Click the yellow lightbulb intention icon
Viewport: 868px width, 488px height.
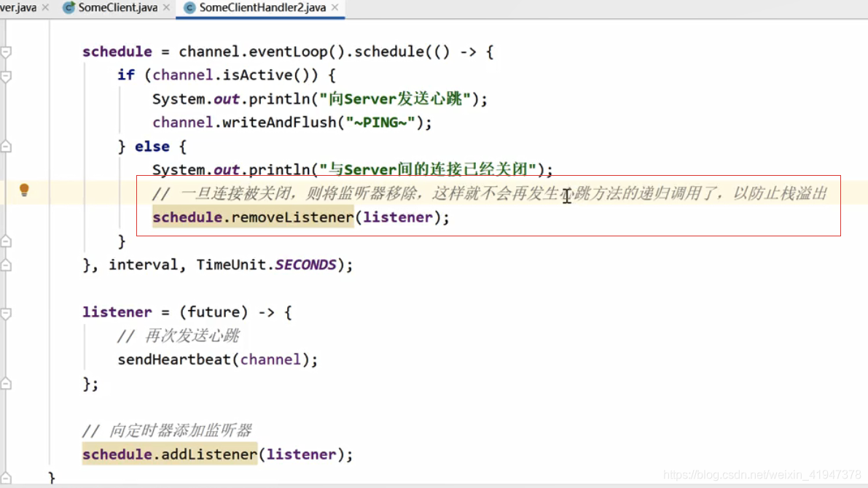pyautogui.click(x=24, y=190)
